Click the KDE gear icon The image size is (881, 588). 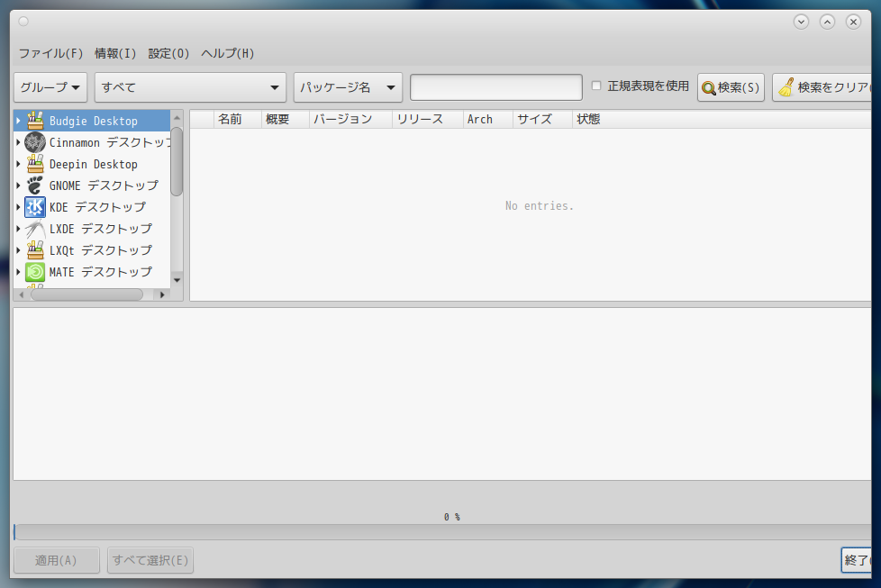35,207
